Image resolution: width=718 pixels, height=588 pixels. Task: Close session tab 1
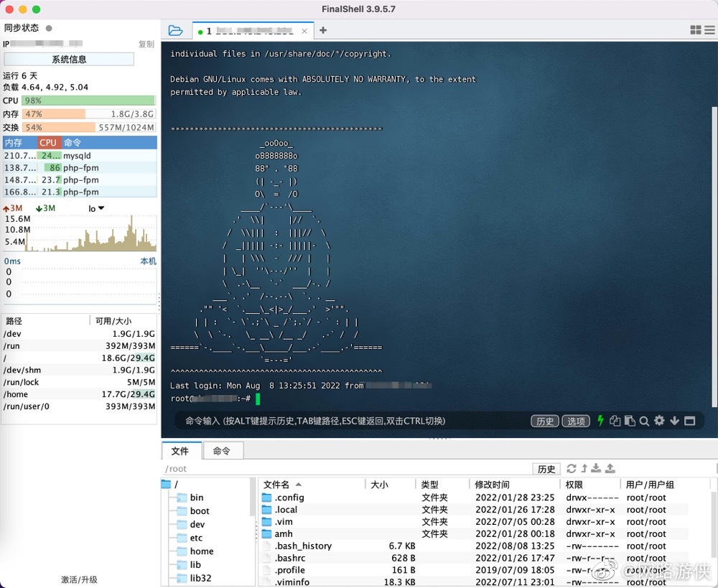pyautogui.click(x=304, y=31)
